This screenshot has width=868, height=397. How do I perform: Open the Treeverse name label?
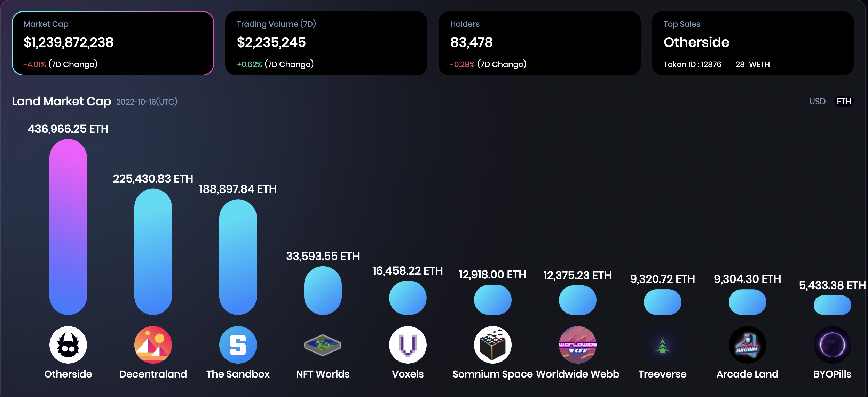coord(663,374)
